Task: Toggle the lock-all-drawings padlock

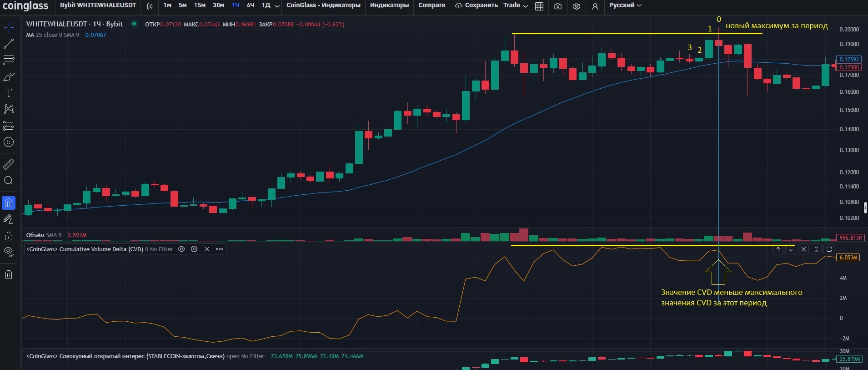Action: coord(9,236)
